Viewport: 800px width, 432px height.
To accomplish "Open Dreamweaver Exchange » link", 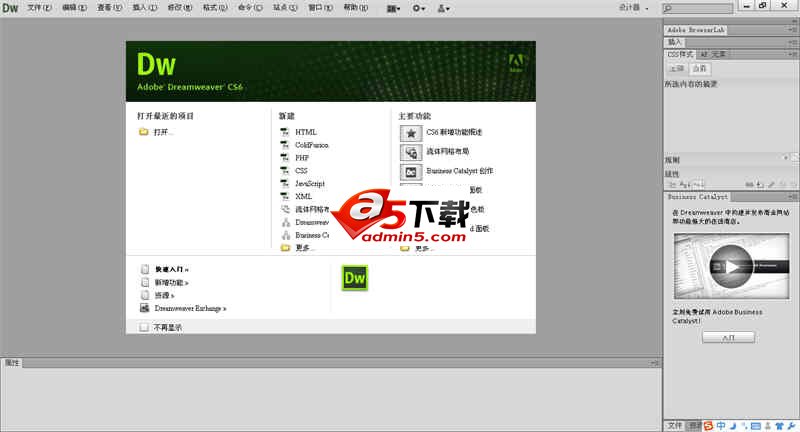I will click(x=190, y=308).
